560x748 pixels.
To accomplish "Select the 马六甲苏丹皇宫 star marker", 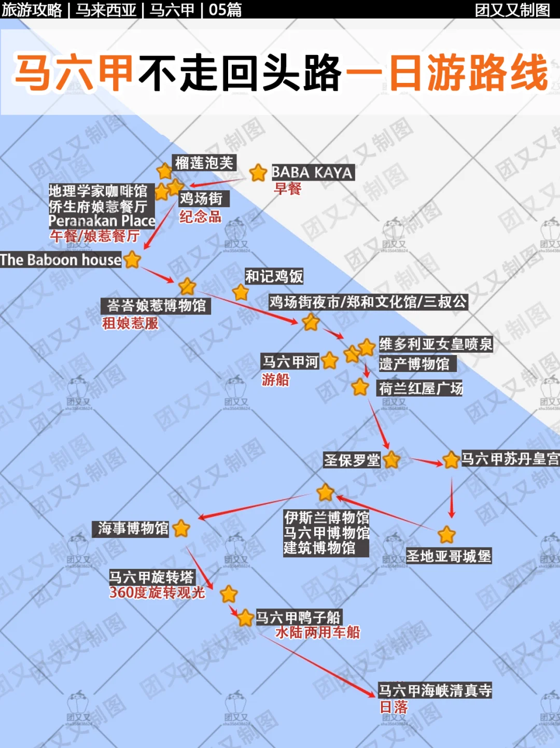I will tap(451, 459).
